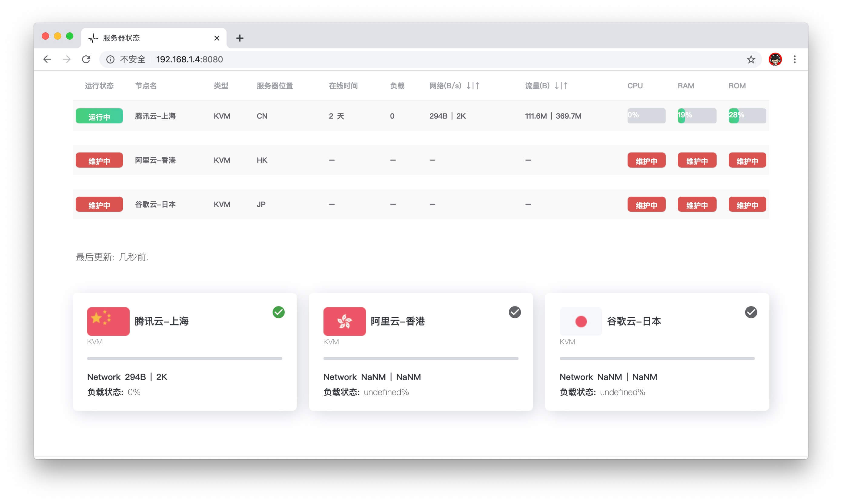Click the Hong Kong flag thumbnail
This screenshot has height=504, width=842.
pyautogui.click(x=344, y=321)
